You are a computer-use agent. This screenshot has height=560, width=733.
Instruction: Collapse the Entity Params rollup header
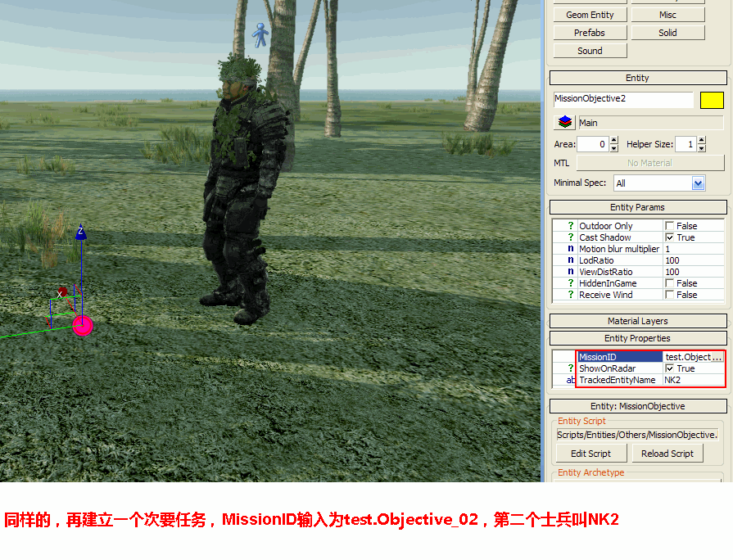coord(638,207)
